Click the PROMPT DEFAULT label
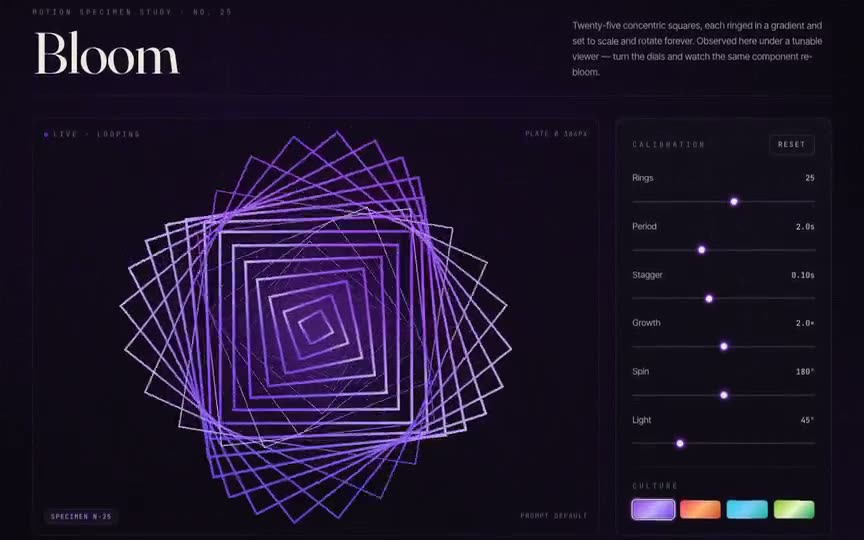864x540 pixels. coord(554,516)
